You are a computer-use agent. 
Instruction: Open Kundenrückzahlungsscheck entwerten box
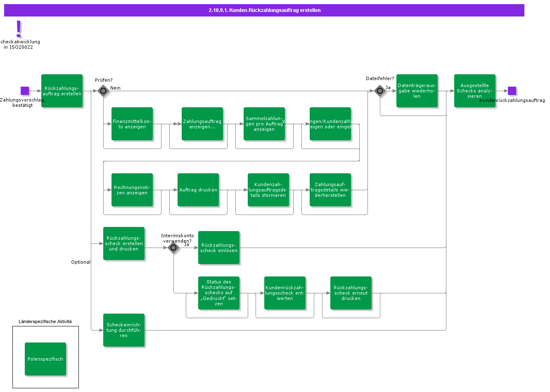tap(285, 293)
